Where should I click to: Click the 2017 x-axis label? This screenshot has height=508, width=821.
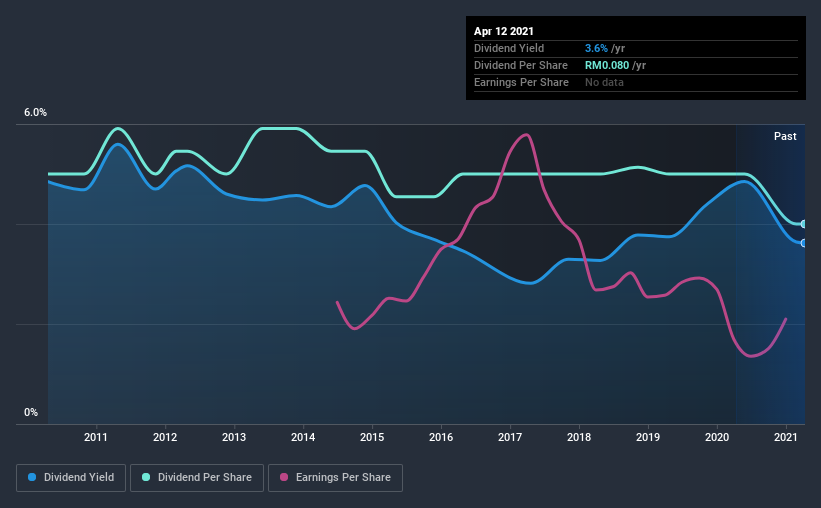(510, 437)
